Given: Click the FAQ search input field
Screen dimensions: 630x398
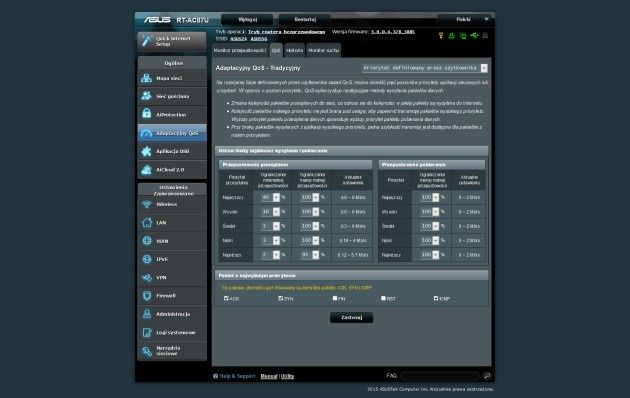Looking at the screenshot, I should point(440,376).
